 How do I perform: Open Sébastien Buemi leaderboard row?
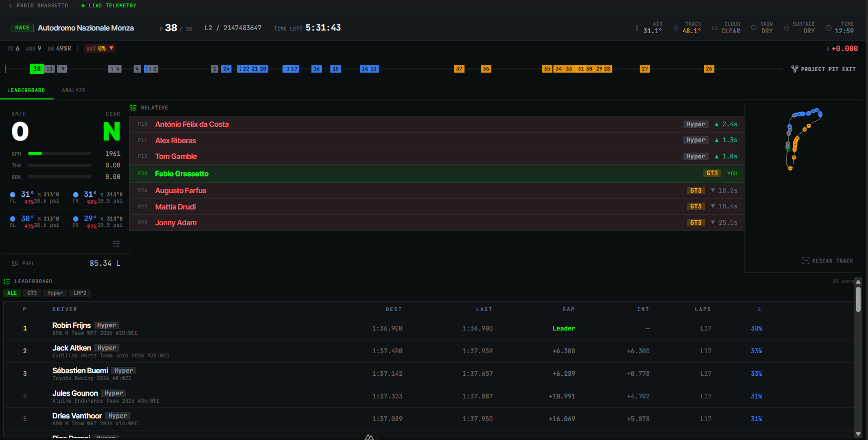(429, 374)
